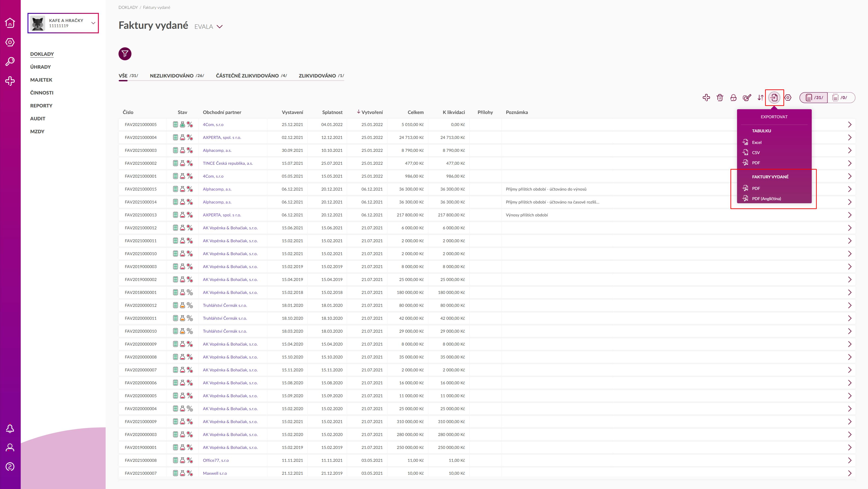Open user profile icon in left rail

(x=10, y=448)
